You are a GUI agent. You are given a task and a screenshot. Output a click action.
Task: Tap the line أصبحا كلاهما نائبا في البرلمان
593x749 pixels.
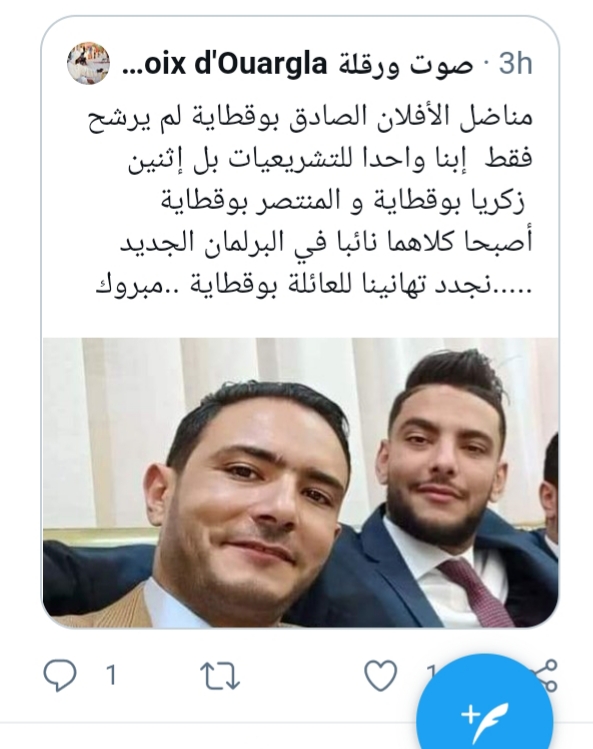(326, 243)
